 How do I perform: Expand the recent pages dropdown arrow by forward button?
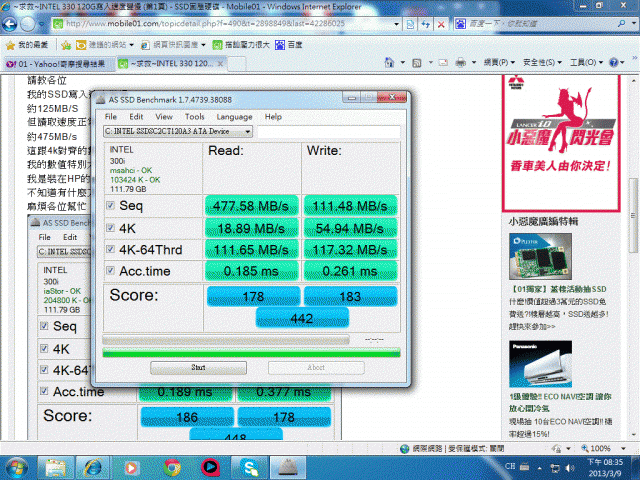coord(41,24)
